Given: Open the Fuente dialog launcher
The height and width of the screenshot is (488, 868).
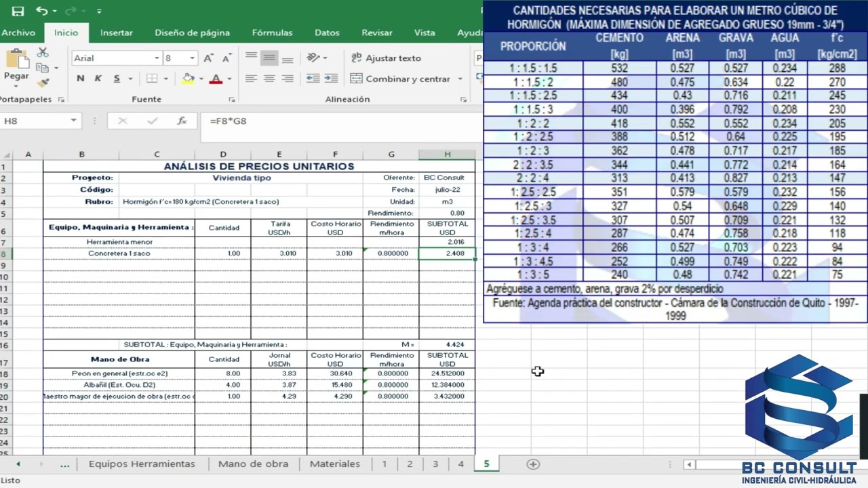Looking at the screenshot, I should point(232,100).
